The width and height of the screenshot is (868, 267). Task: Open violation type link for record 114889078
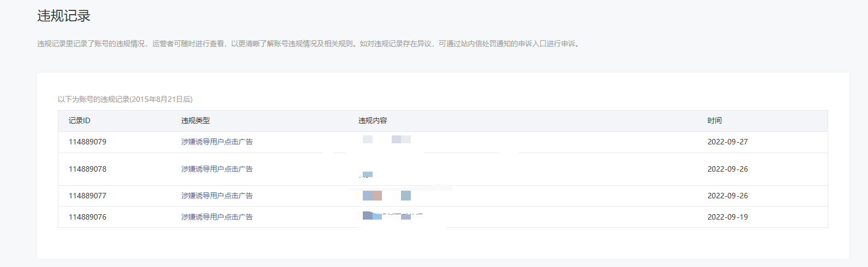[x=217, y=169]
